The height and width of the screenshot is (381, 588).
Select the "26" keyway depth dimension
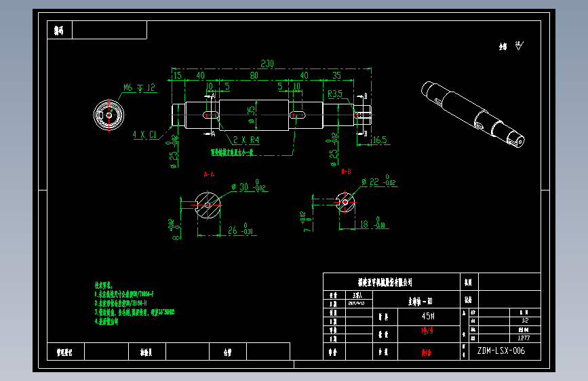[x=240, y=230]
